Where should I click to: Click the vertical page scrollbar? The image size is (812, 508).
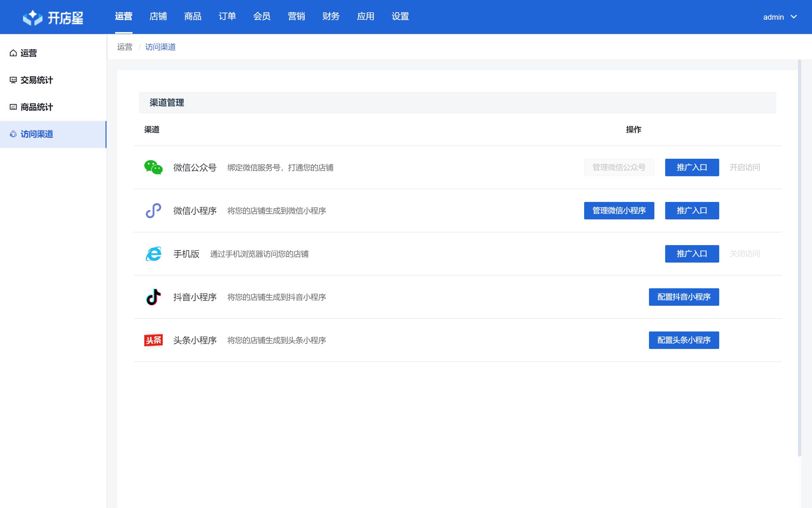pos(799,257)
